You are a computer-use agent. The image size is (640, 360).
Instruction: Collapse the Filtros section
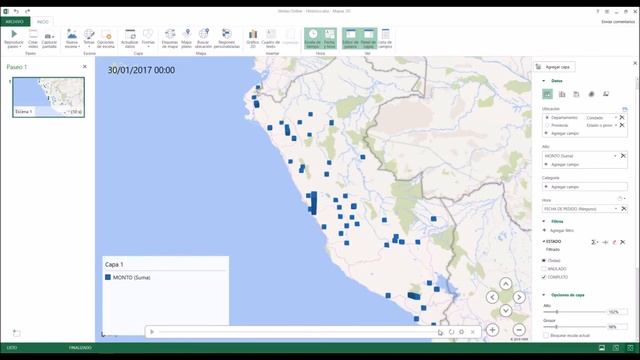pyautogui.click(x=544, y=221)
